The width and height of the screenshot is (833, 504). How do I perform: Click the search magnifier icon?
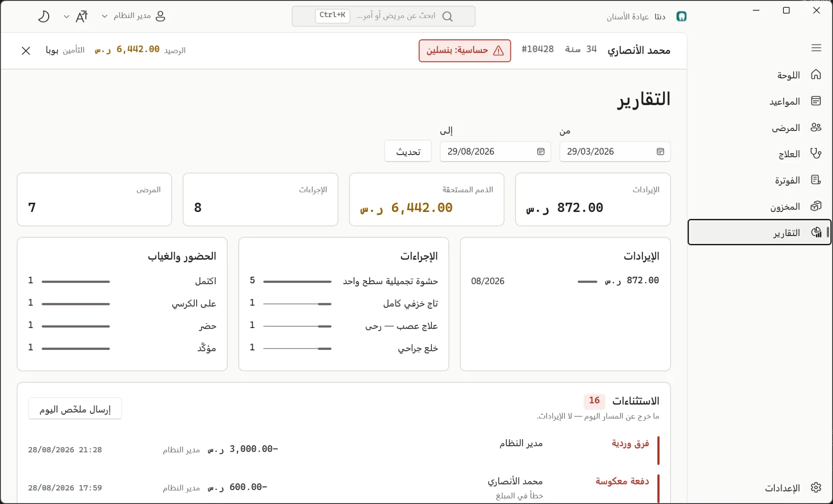click(x=448, y=16)
